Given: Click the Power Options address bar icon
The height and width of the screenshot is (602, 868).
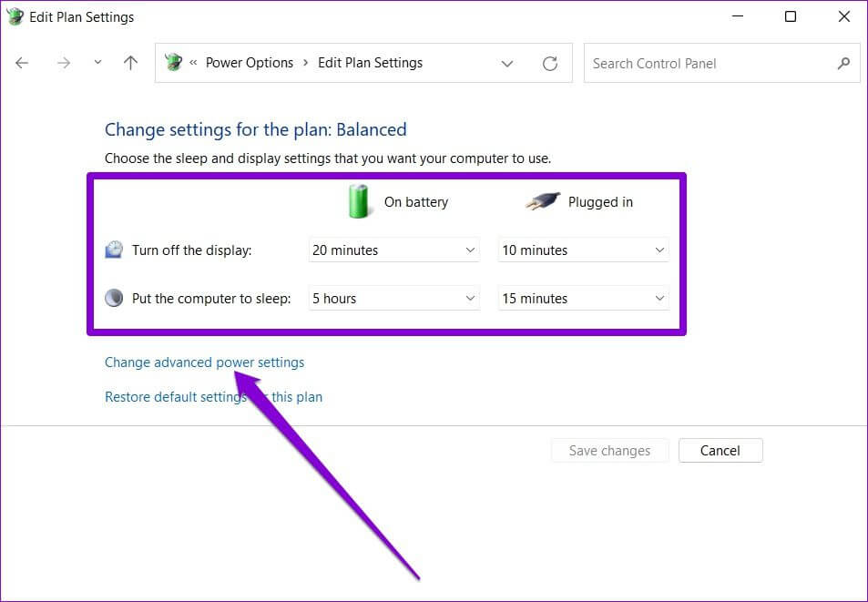Looking at the screenshot, I should [173, 63].
